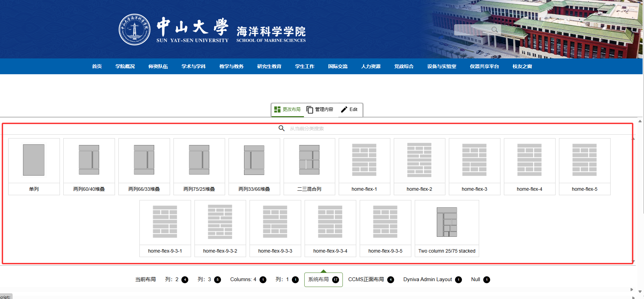Click the search magnifier icon in header
644x299 pixels.
494,30
